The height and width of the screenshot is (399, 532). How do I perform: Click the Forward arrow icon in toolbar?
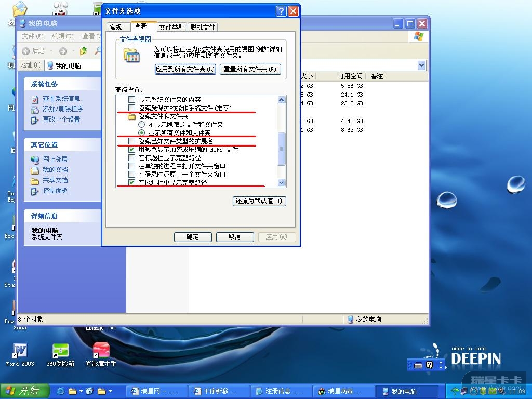pos(63,51)
